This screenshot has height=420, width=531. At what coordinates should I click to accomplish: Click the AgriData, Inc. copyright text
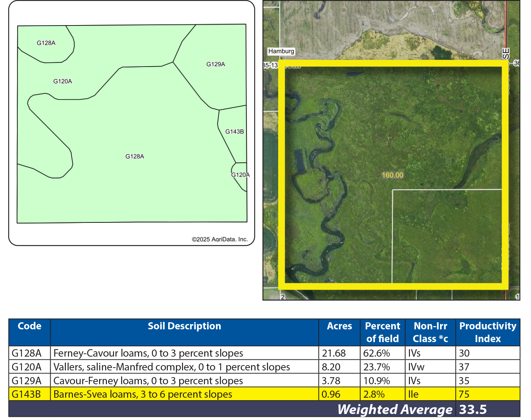tap(219, 239)
